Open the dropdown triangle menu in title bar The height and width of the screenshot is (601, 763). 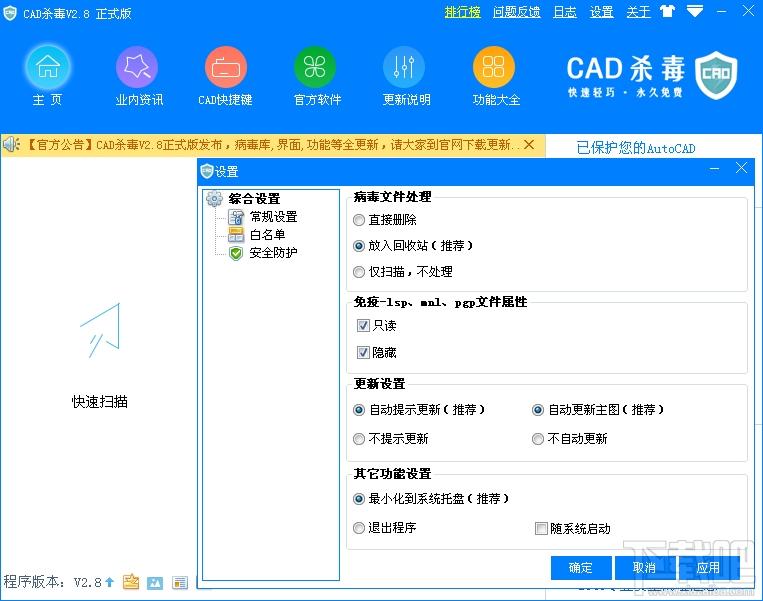click(x=695, y=11)
